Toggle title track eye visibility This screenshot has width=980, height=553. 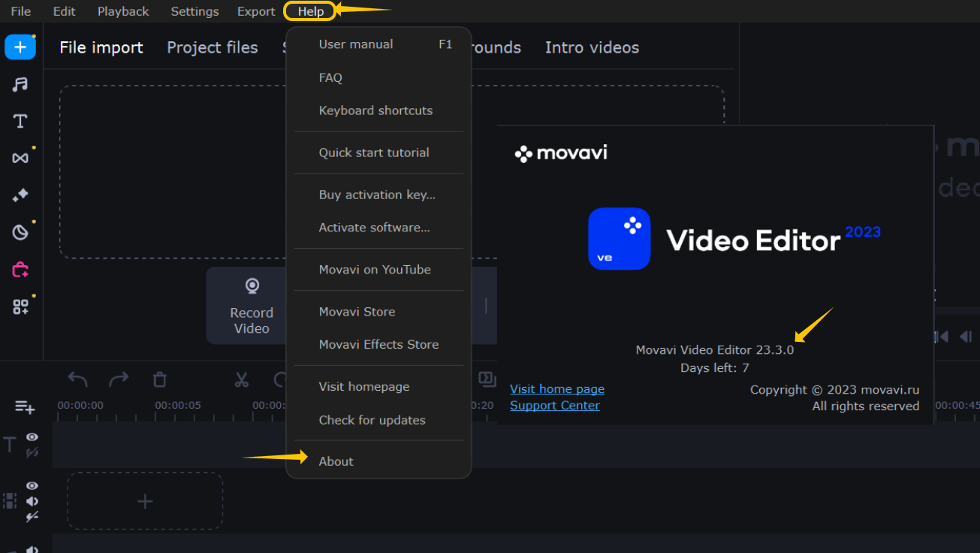[x=32, y=437]
